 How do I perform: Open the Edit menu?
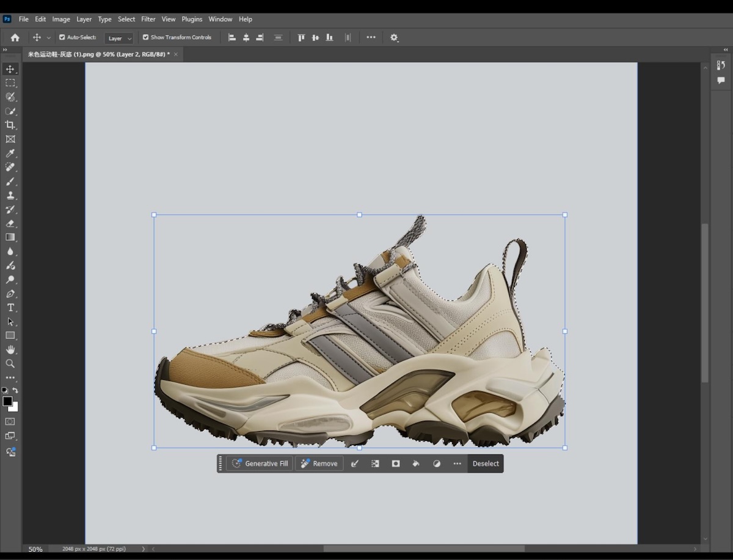pyautogui.click(x=40, y=19)
